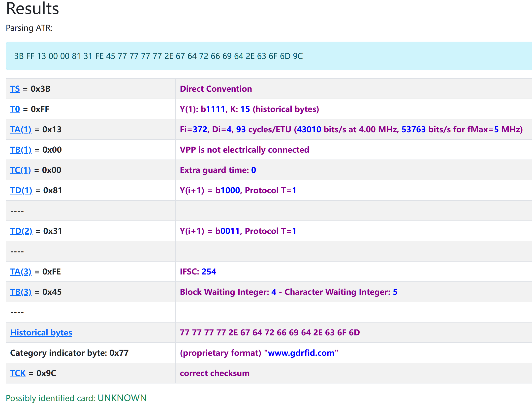532x407 pixels.
Task: Open the TA(3) link
Action: pyautogui.click(x=21, y=272)
